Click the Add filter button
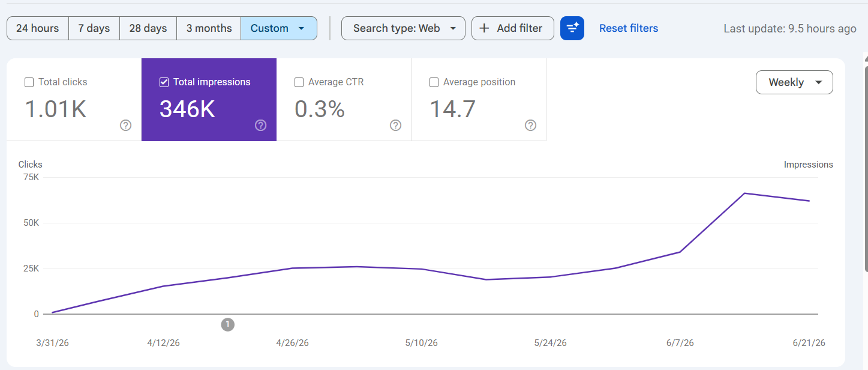 [x=513, y=28]
